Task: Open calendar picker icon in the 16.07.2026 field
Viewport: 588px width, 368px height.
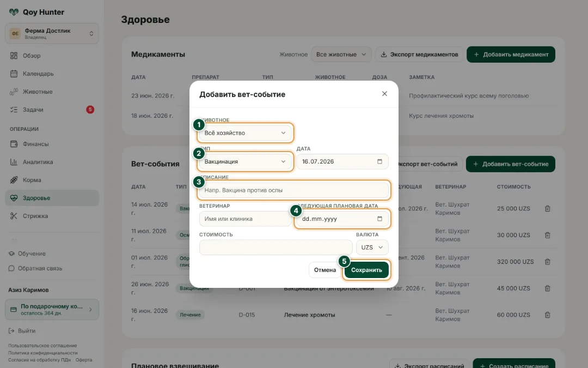Action: pyautogui.click(x=379, y=161)
